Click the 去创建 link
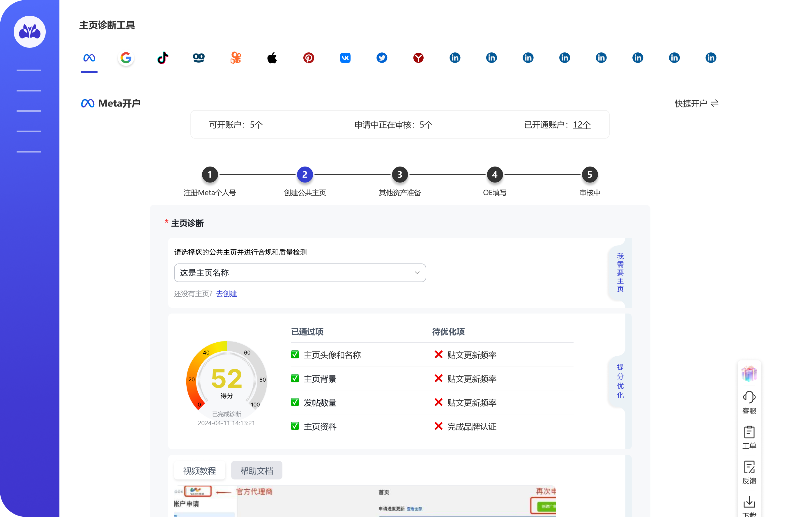812x517 pixels. coord(226,294)
